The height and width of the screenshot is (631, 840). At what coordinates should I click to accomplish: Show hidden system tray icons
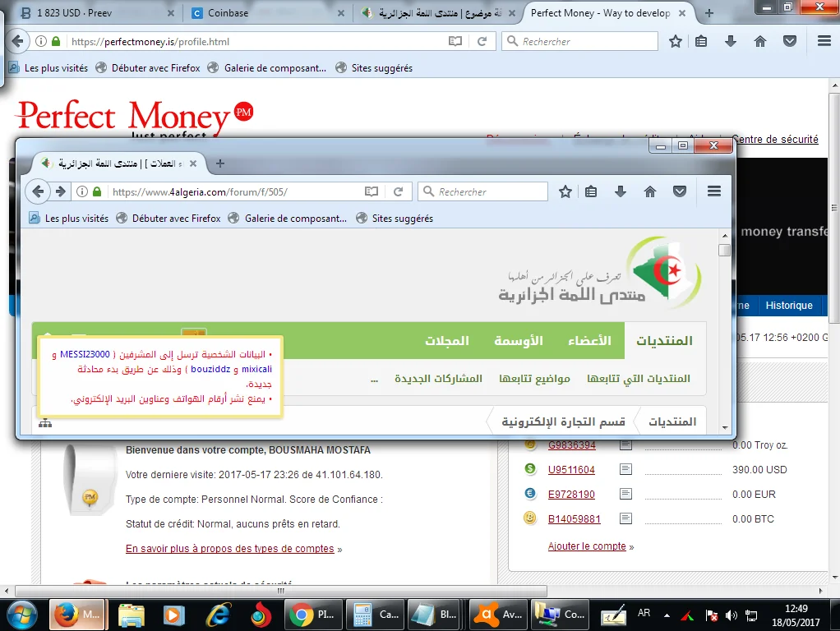(x=666, y=615)
